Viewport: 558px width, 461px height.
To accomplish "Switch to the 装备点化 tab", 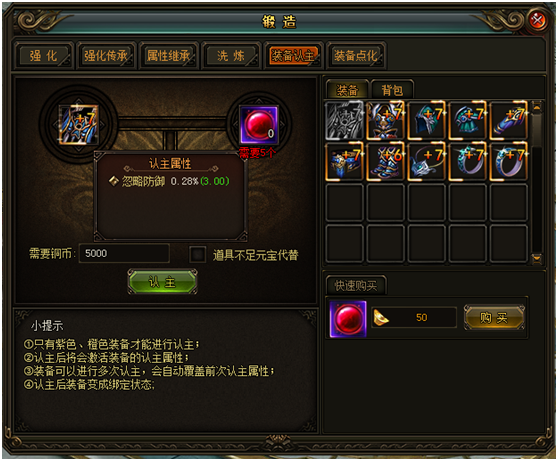I will pos(356,56).
